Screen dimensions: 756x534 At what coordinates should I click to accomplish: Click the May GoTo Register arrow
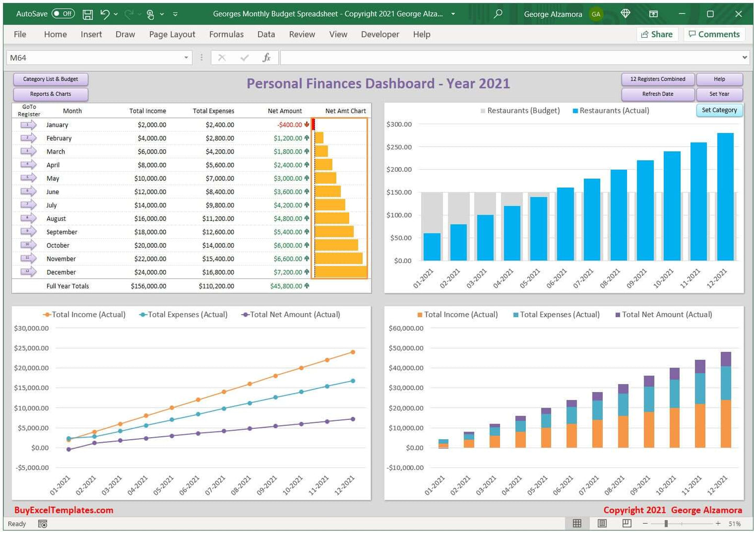28,179
